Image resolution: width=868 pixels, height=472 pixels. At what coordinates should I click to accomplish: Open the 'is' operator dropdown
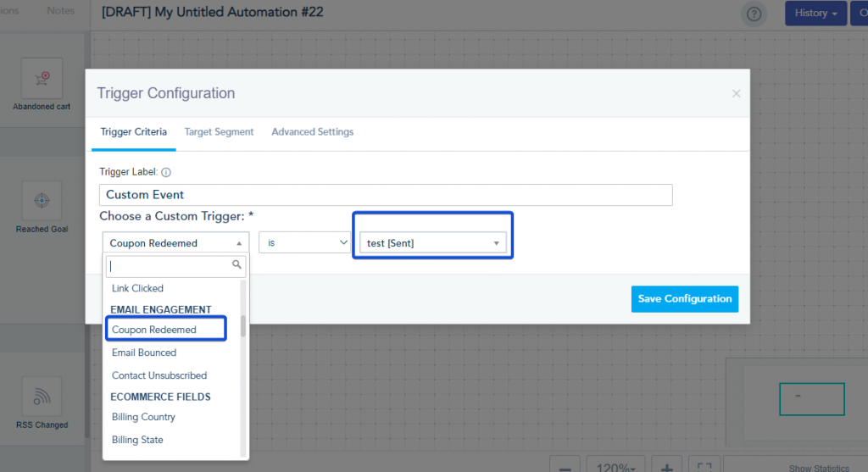304,242
